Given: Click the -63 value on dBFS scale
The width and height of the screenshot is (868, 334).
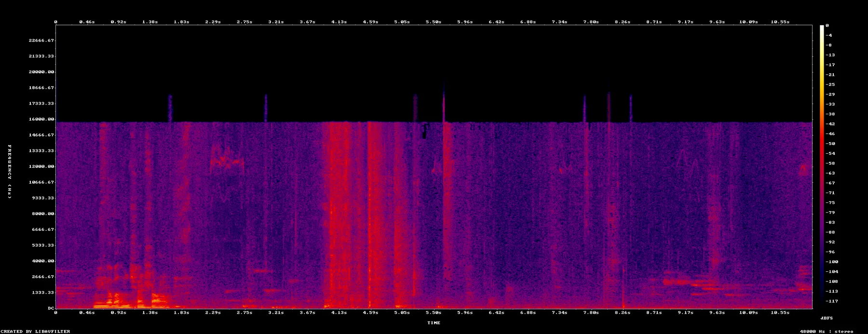Looking at the screenshot, I should pyautogui.click(x=830, y=174).
